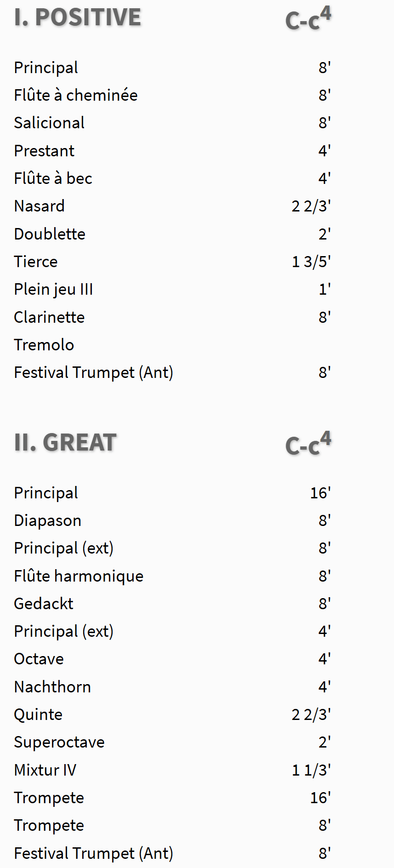Click the Salicional stop name
Viewport: 394px width, 868px height.
[x=49, y=123]
